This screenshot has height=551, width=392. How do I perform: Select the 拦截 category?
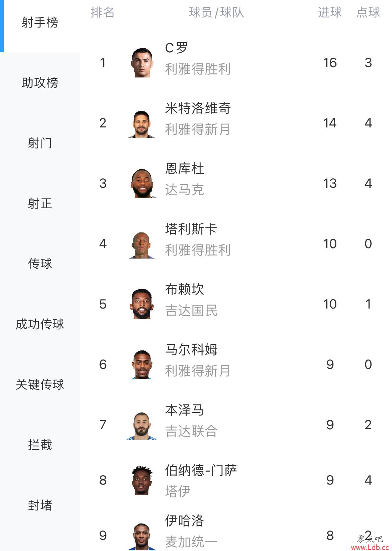(x=40, y=445)
